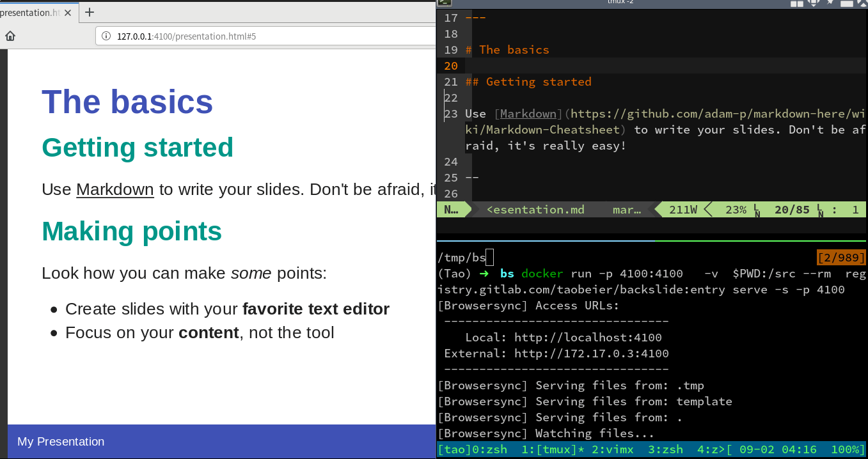Click the screen-sharing icon in the title bar
The height and width of the screenshot is (459, 868).
(813, 3)
